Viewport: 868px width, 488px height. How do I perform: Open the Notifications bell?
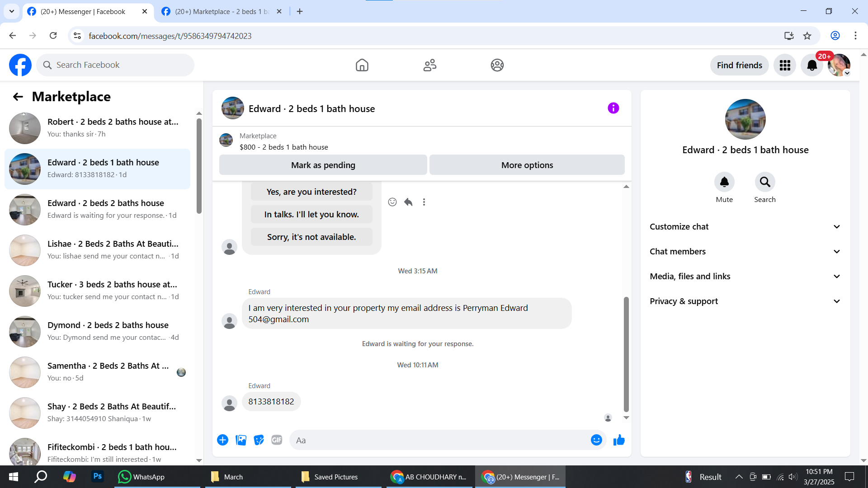coord(812,65)
